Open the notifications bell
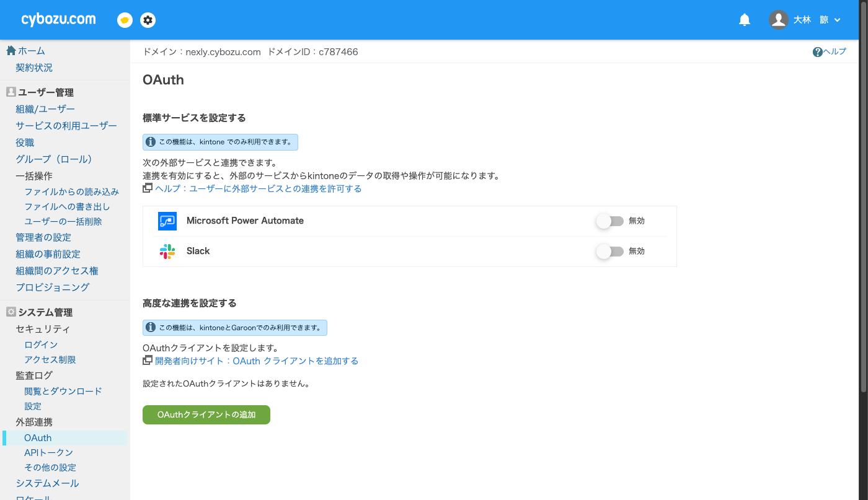The height and width of the screenshot is (500, 868). (745, 20)
